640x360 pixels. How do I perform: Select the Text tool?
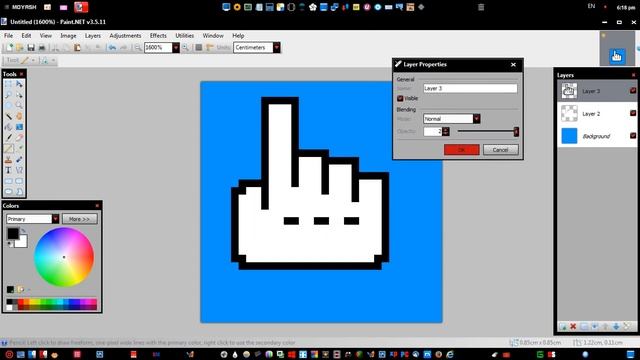click(9, 170)
